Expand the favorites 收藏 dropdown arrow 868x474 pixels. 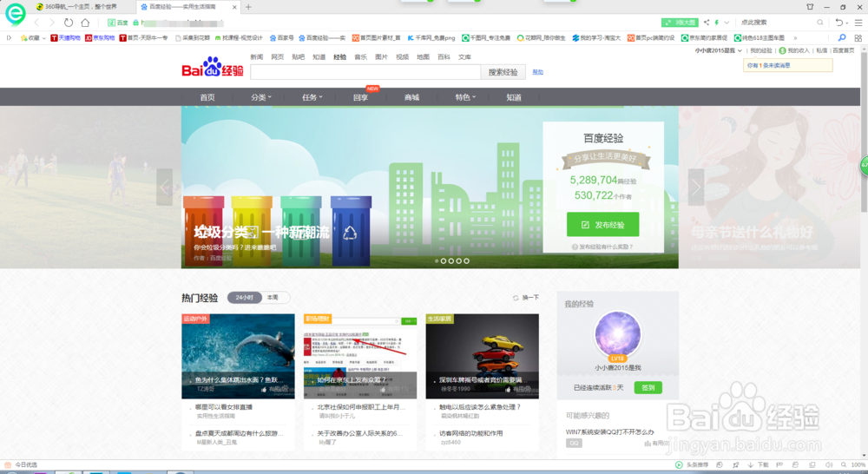click(x=43, y=38)
